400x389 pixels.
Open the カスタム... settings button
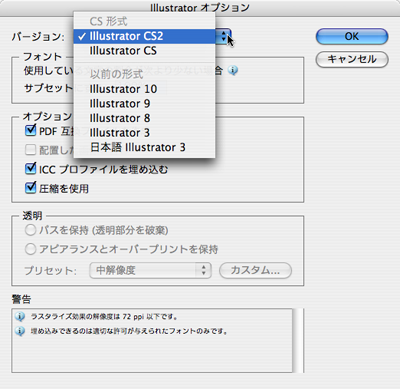pos(255,270)
